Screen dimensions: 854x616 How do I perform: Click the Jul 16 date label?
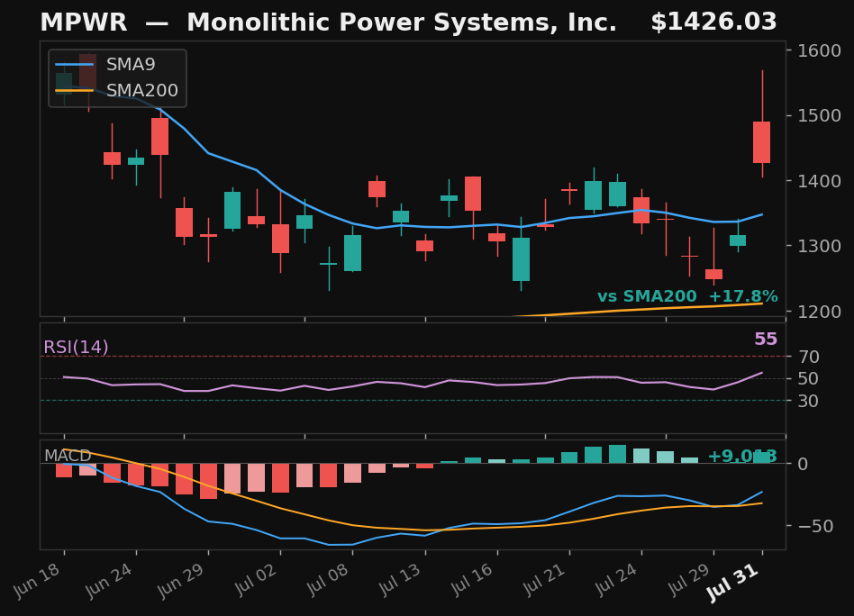pyautogui.click(x=473, y=579)
